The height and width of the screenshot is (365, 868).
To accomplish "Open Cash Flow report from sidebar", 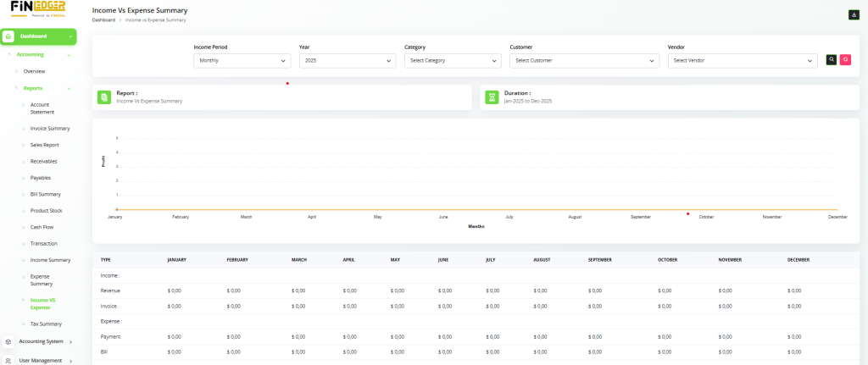I will [x=43, y=227].
